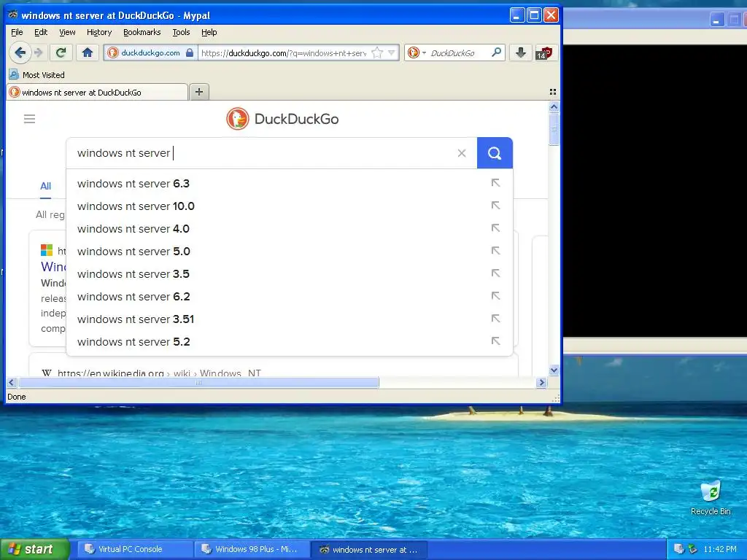747x560 pixels.
Task: Open the Downloads arrow button
Action: click(520, 52)
